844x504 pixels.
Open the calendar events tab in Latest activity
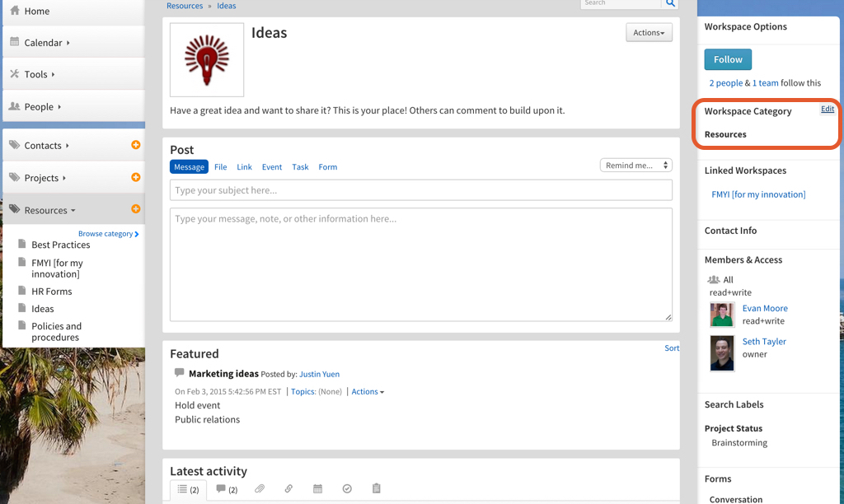click(x=317, y=489)
